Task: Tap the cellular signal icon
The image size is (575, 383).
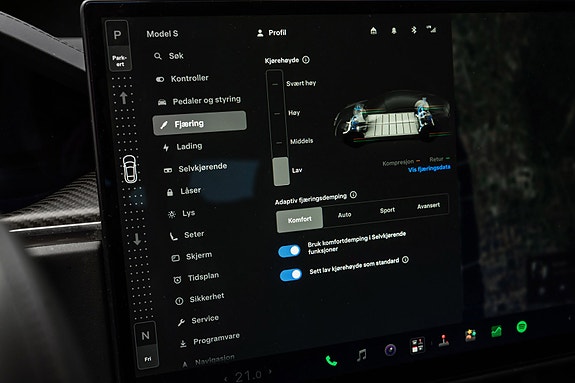Action: coord(431,29)
